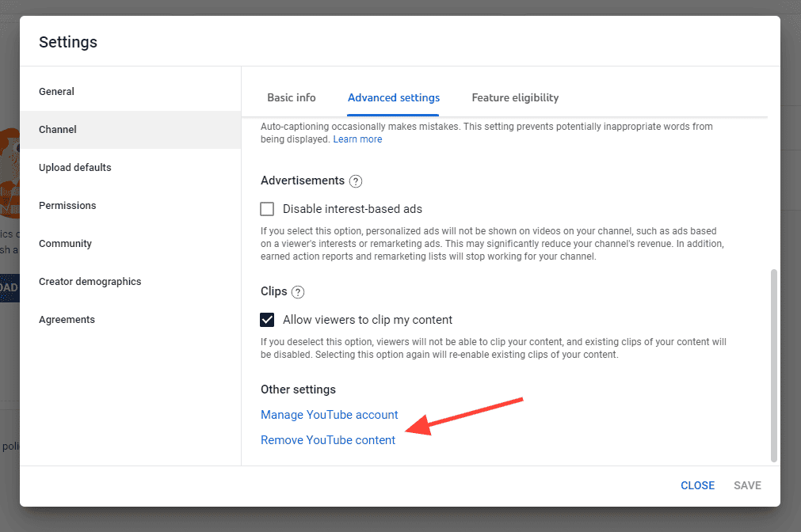Image resolution: width=801 pixels, height=532 pixels.
Task: Select Channel in the settings sidebar
Action: 58,129
